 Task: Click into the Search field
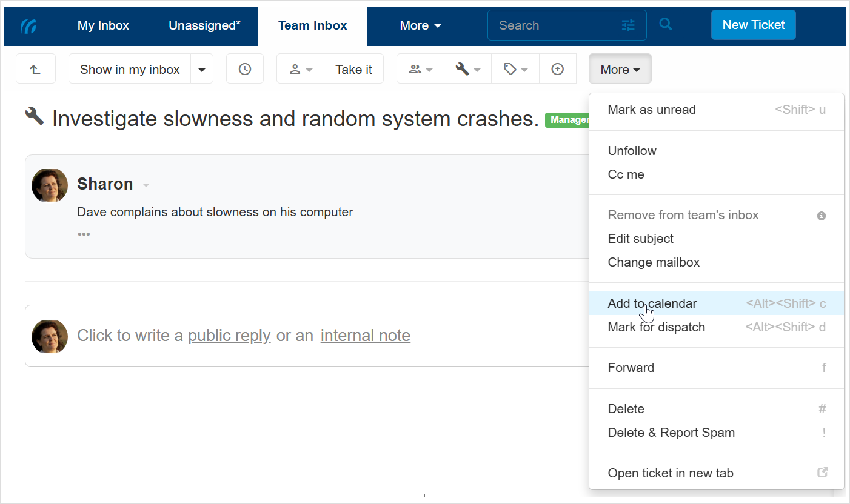(x=555, y=25)
